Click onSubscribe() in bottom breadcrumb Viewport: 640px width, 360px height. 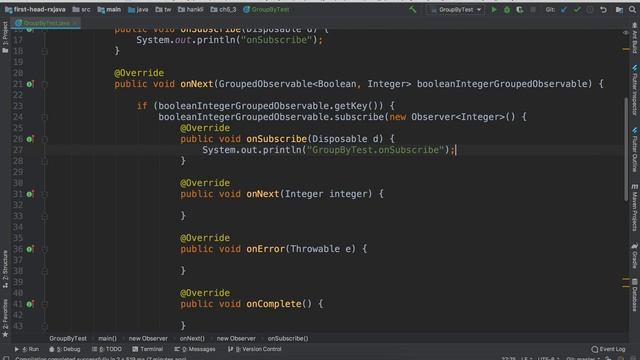tap(288, 338)
